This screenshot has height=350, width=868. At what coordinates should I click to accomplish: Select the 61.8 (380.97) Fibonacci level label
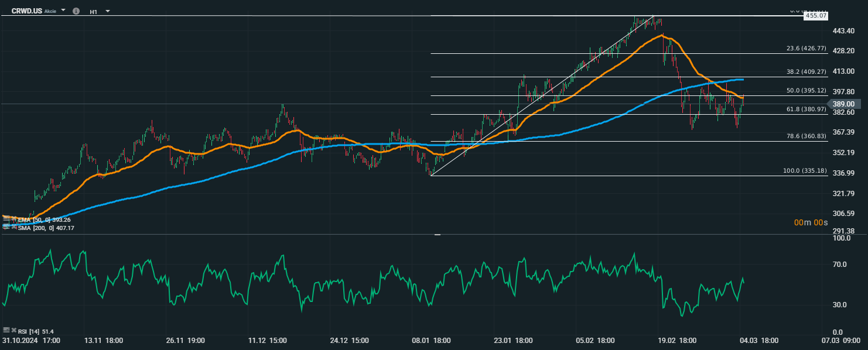click(806, 109)
